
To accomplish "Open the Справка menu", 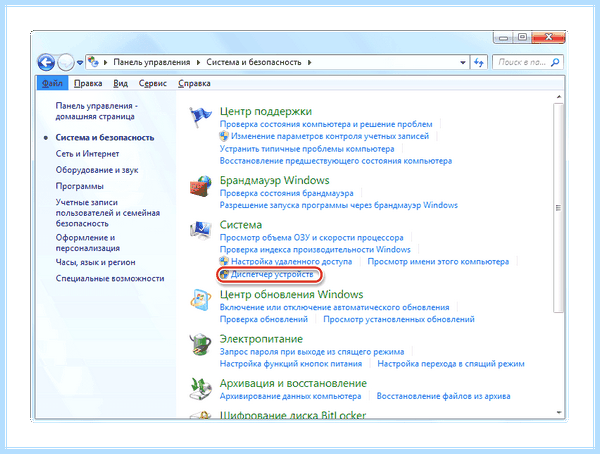I will [194, 83].
